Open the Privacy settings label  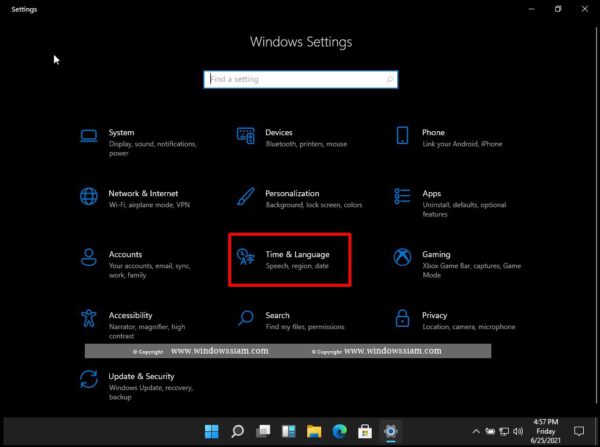coord(434,315)
